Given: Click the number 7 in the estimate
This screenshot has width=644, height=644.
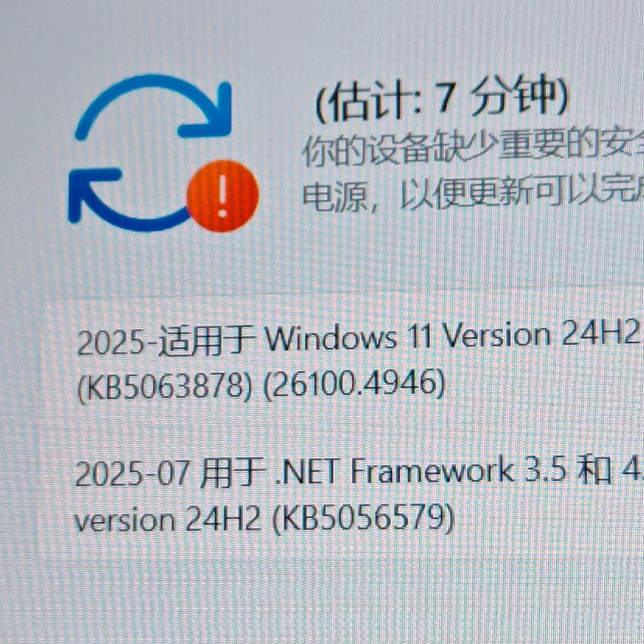Looking at the screenshot, I should tap(445, 97).
